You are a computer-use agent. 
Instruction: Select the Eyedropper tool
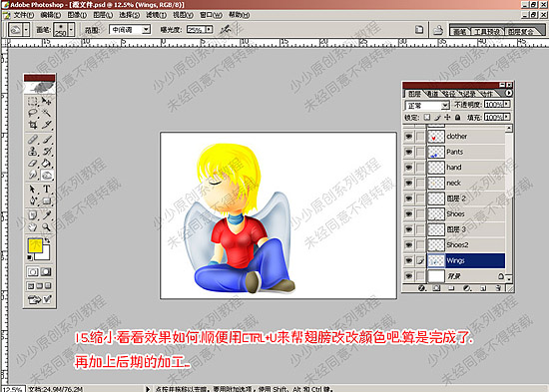[x=47, y=215]
